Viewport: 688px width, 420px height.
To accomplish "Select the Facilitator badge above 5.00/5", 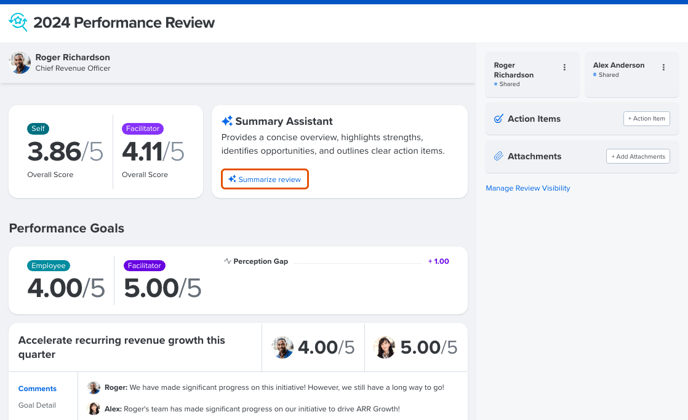I will (x=144, y=266).
